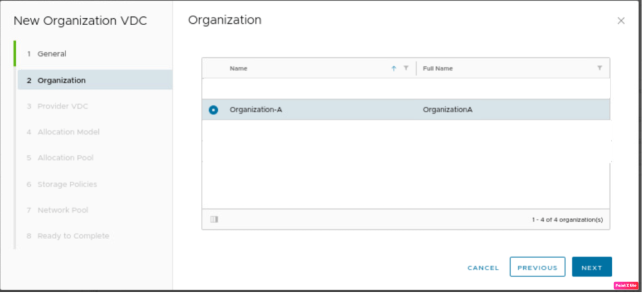Click the Previous button
This screenshot has width=644, height=294.
click(537, 268)
